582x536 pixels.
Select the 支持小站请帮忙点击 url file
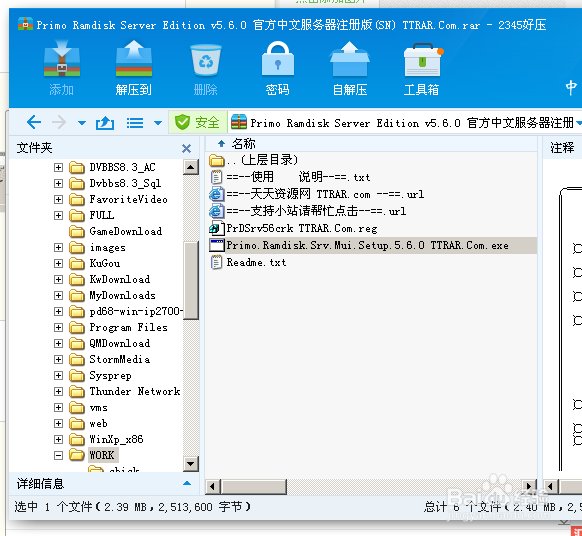click(x=371, y=211)
